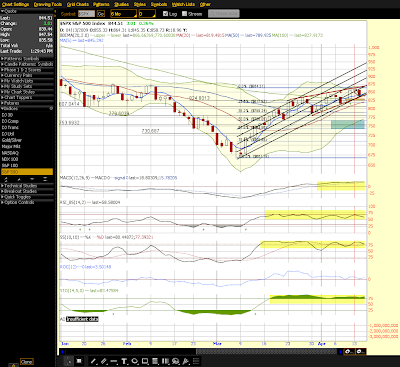Viewport: 400px width, 367px height.
Task: Click the zoom out icon beside the scrollbar
Action: tap(360, 351)
